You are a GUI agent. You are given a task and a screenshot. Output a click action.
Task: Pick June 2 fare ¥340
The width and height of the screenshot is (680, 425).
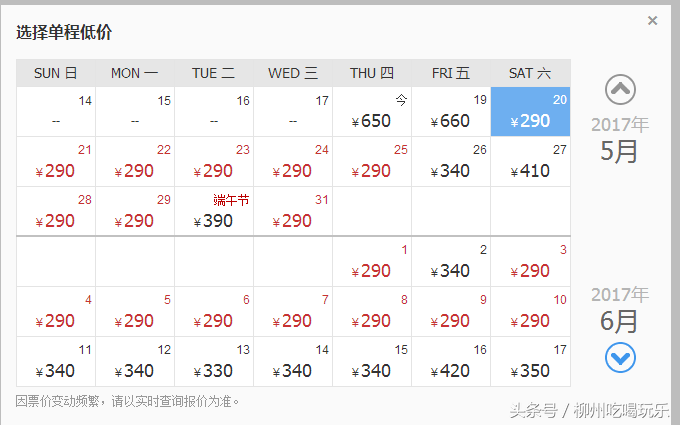451,262
